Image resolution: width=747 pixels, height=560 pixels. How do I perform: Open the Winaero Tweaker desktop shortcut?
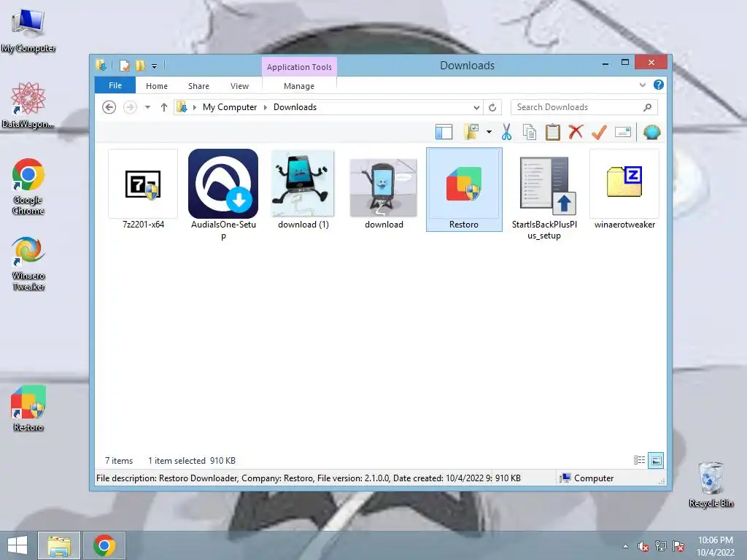(x=28, y=264)
